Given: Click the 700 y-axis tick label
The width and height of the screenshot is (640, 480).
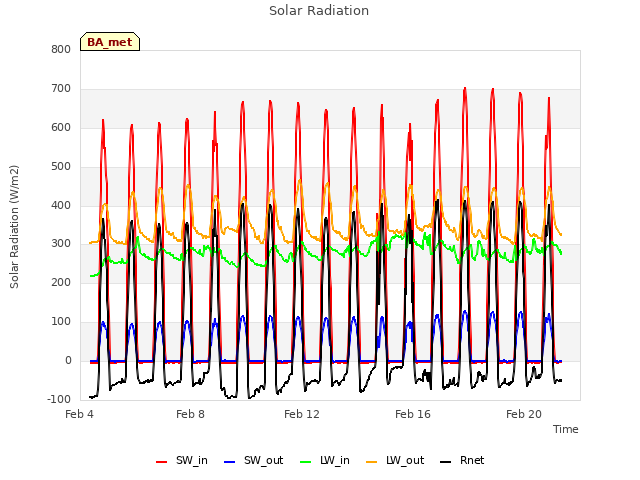Looking at the screenshot, I should [x=61, y=89].
